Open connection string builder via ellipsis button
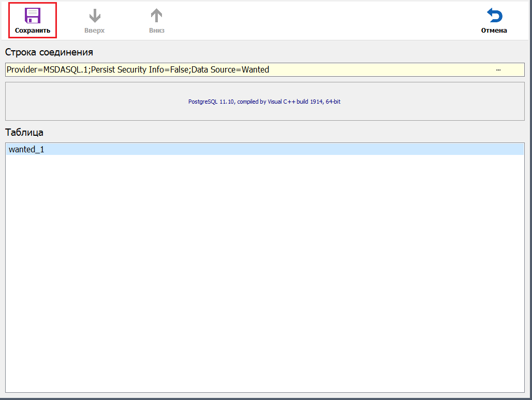This screenshot has width=532, height=400. click(498, 69)
